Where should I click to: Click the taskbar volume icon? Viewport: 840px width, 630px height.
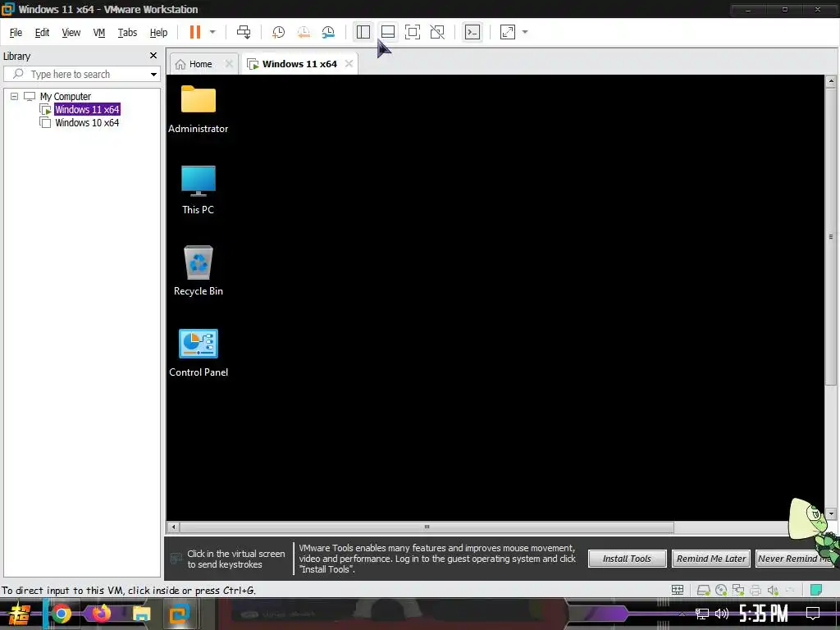click(722, 614)
